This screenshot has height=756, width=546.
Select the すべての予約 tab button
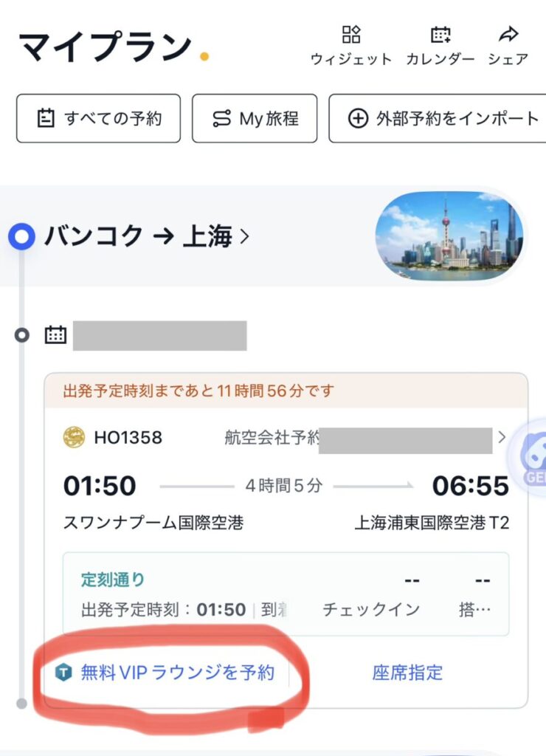coord(98,118)
